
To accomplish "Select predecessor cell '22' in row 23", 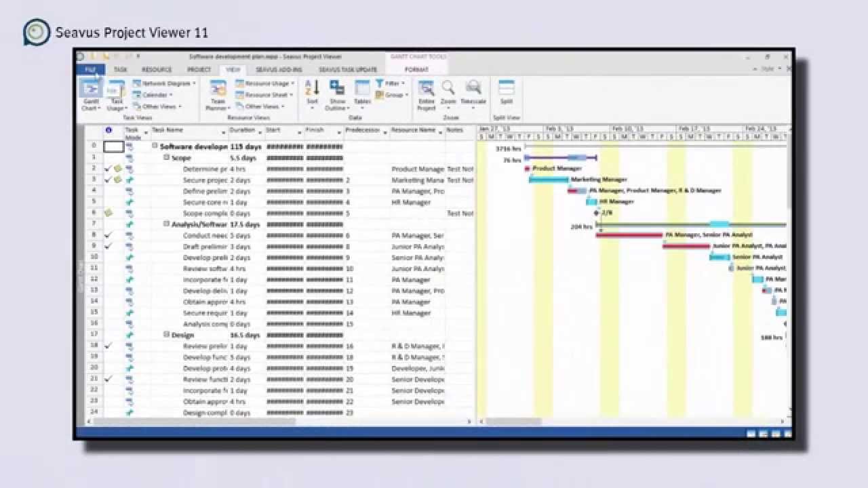I will coord(367,401).
